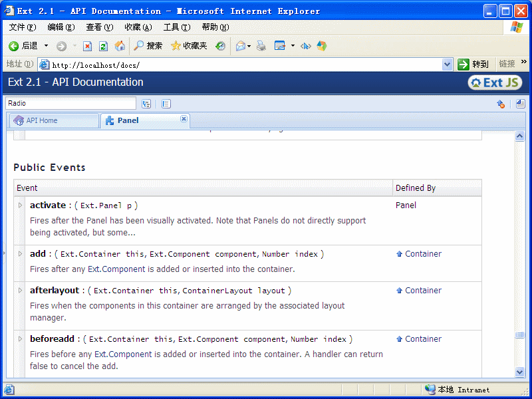Click Ext.Component link in add description
Viewport: 532px width, 399px height.
[x=116, y=269]
